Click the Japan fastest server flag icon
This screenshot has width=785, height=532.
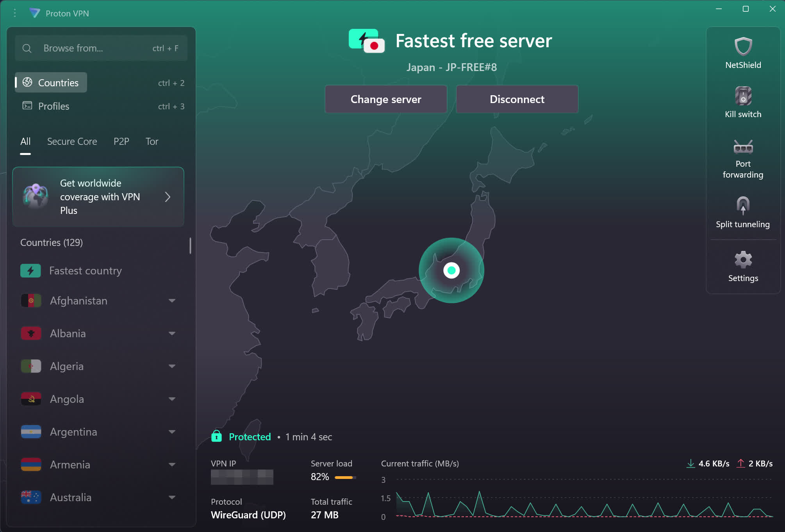[x=366, y=41]
